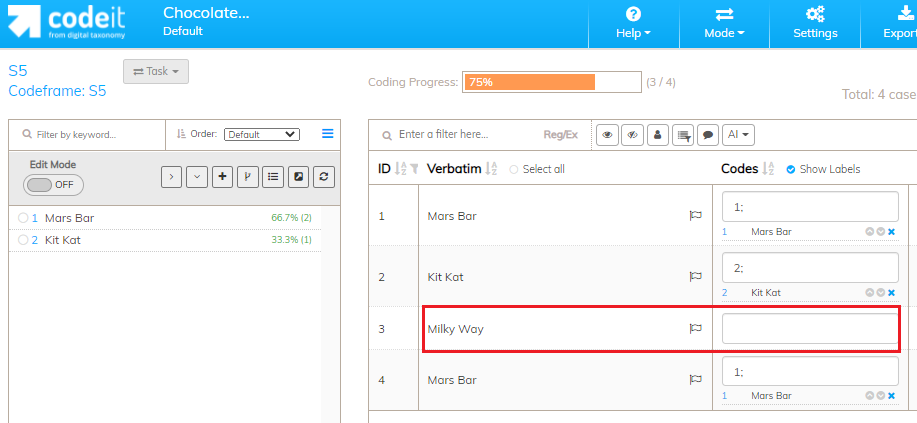Toggle Edit Mode switch
The height and width of the screenshot is (423, 917).
(x=53, y=185)
